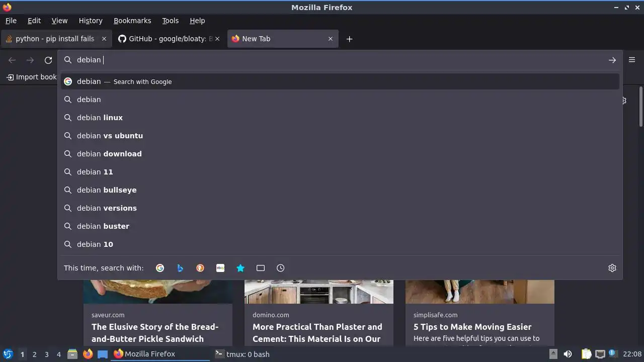Switch to workspace 1
644x362 pixels.
coord(22,354)
